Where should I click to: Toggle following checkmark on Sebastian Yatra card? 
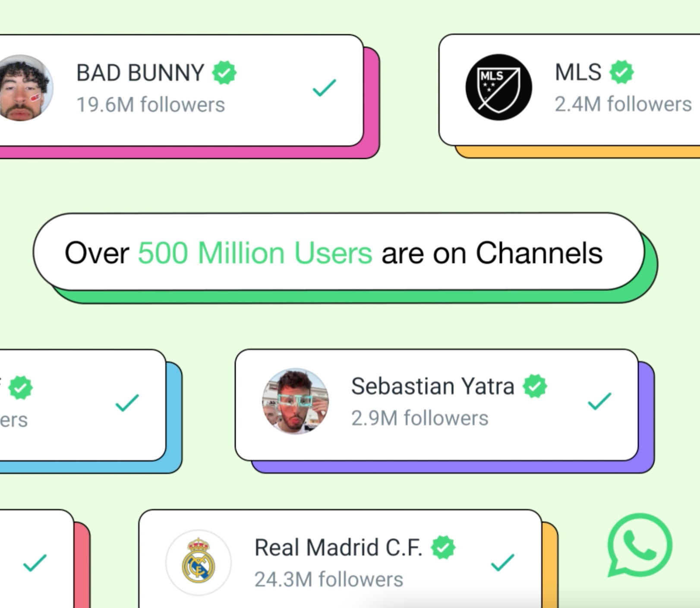599,401
